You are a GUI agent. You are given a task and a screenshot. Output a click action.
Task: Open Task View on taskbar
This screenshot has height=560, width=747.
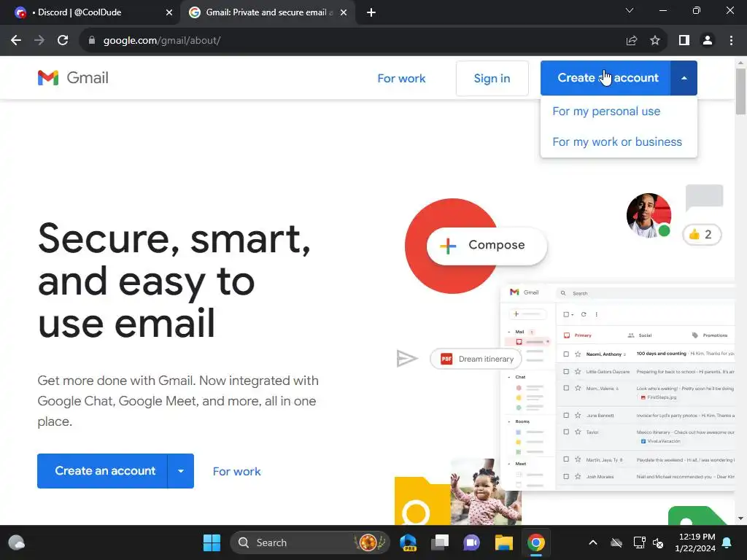(440, 542)
